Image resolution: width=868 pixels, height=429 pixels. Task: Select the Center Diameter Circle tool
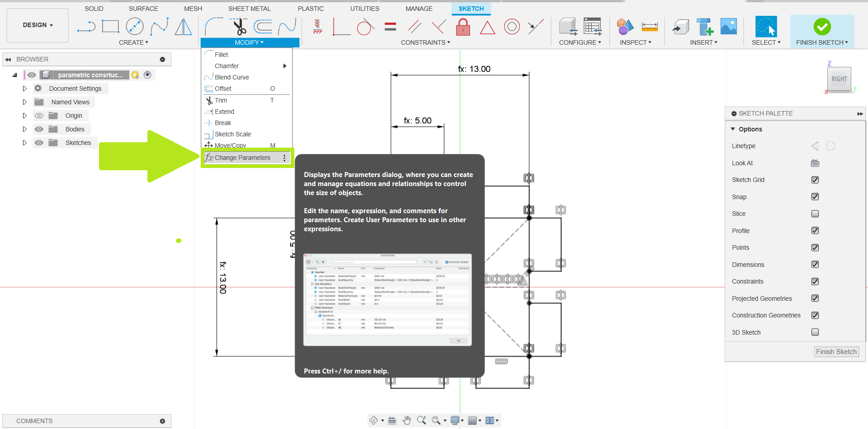coord(135,27)
